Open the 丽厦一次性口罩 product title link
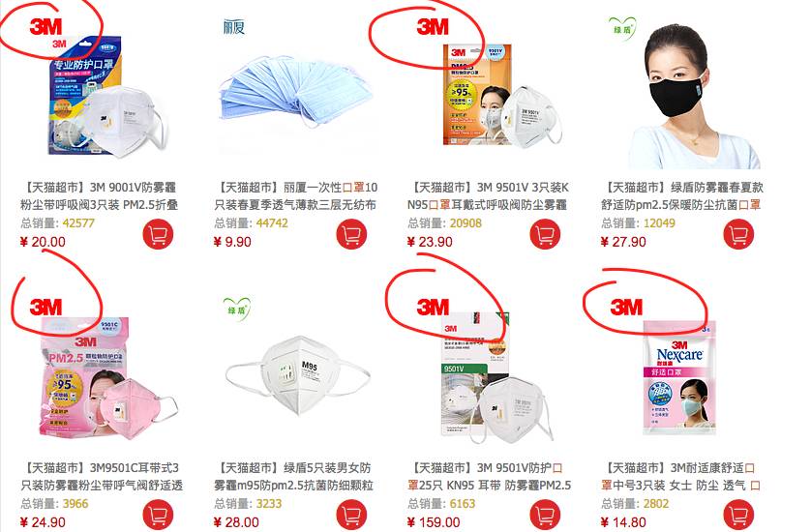The height and width of the screenshot is (532, 811). 296,196
